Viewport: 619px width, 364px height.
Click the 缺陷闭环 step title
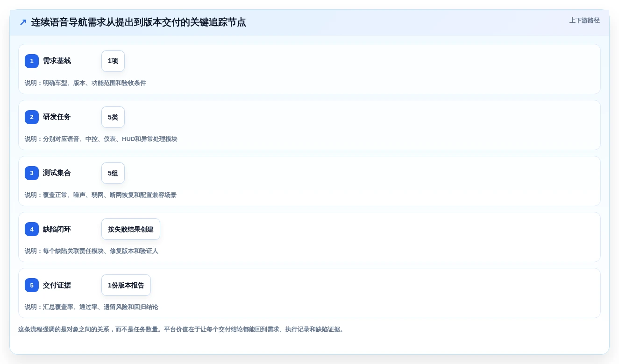point(57,229)
